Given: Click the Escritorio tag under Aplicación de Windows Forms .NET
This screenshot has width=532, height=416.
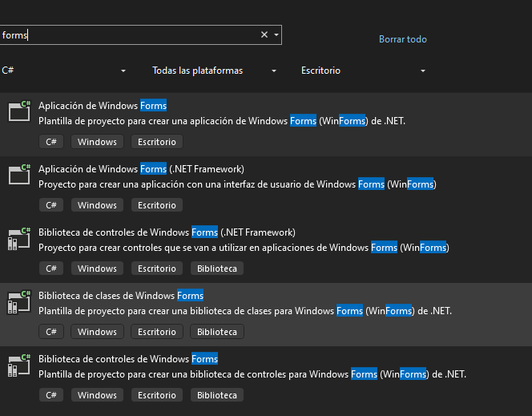Looking at the screenshot, I should (157, 142).
